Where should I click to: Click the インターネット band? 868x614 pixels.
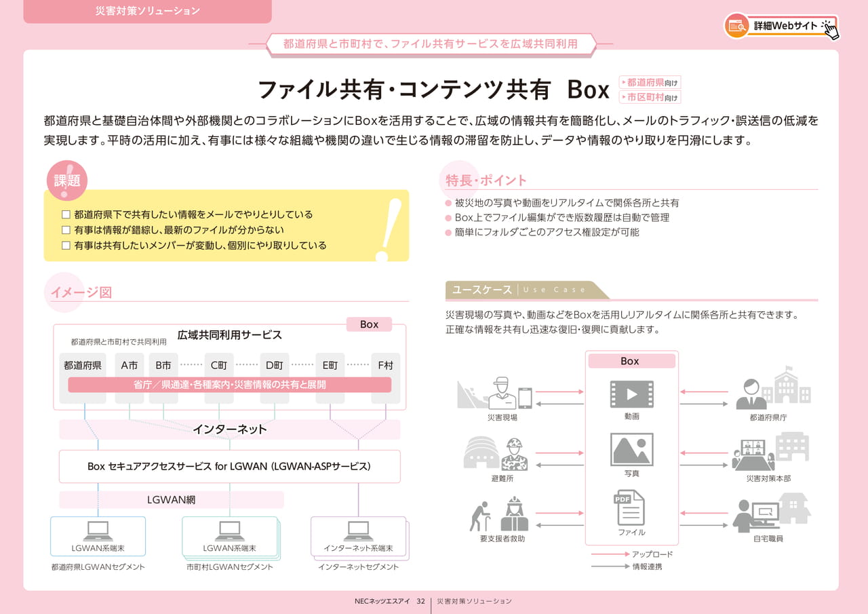(x=230, y=429)
